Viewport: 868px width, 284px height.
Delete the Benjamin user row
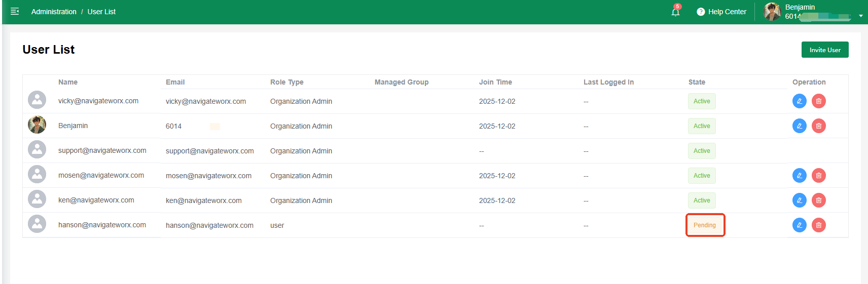tap(818, 126)
